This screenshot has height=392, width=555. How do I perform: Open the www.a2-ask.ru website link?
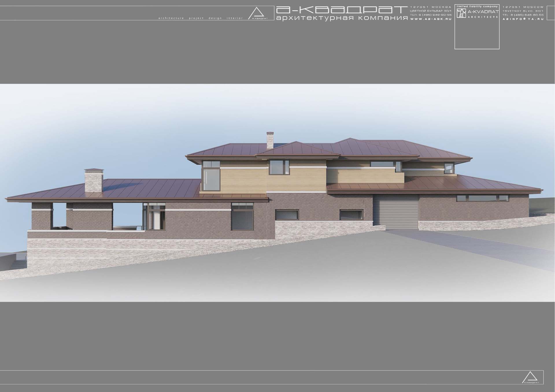click(x=431, y=19)
